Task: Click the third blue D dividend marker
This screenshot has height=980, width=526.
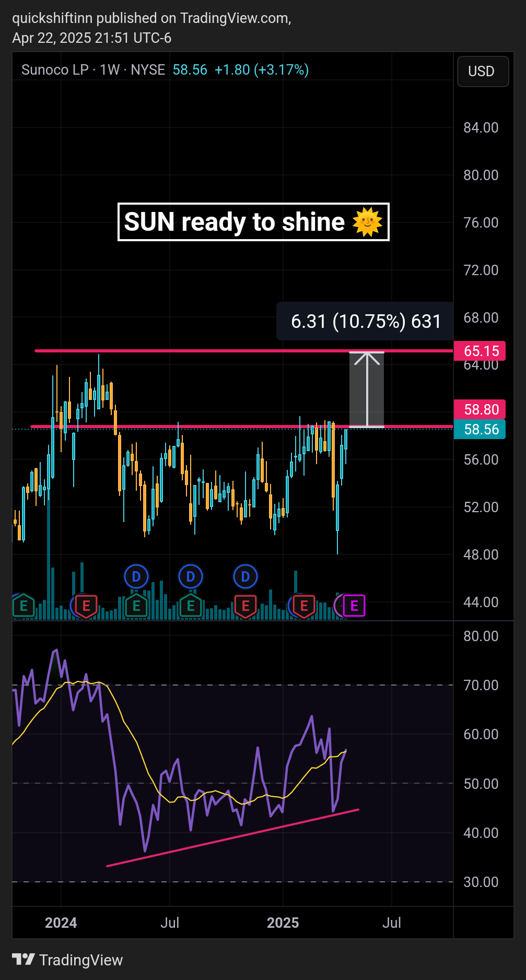Action: click(x=246, y=577)
